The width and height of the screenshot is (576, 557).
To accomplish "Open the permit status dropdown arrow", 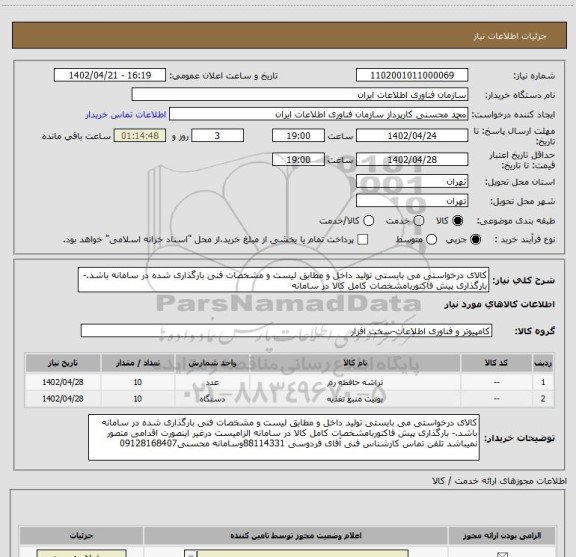I will tap(190, 554).
